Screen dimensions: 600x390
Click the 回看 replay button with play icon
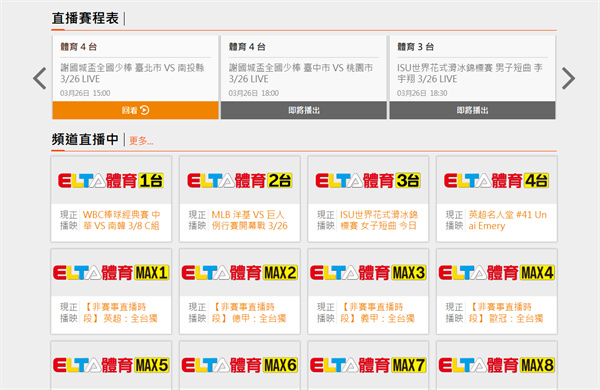pyautogui.click(x=135, y=110)
